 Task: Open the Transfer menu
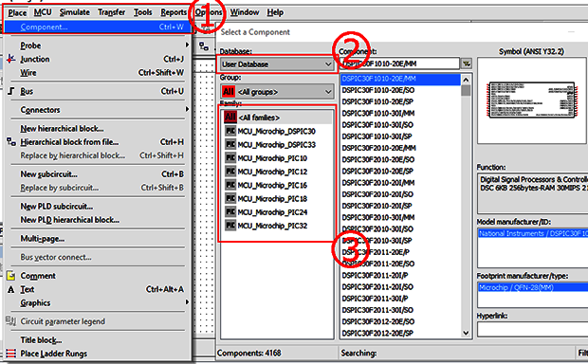(x=111, y=12)
